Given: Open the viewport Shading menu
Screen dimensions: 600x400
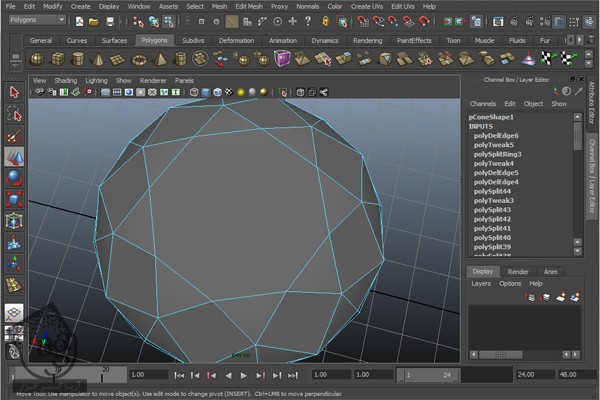Looking at the screenshot, I should [x=65, y=80].
